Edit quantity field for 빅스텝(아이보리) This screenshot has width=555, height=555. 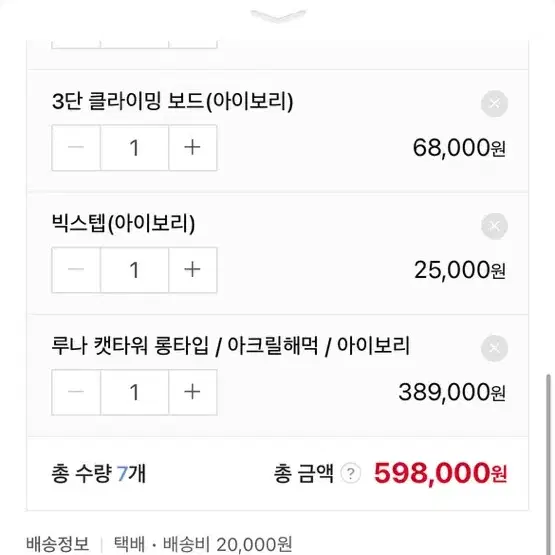tap(135, 270)
